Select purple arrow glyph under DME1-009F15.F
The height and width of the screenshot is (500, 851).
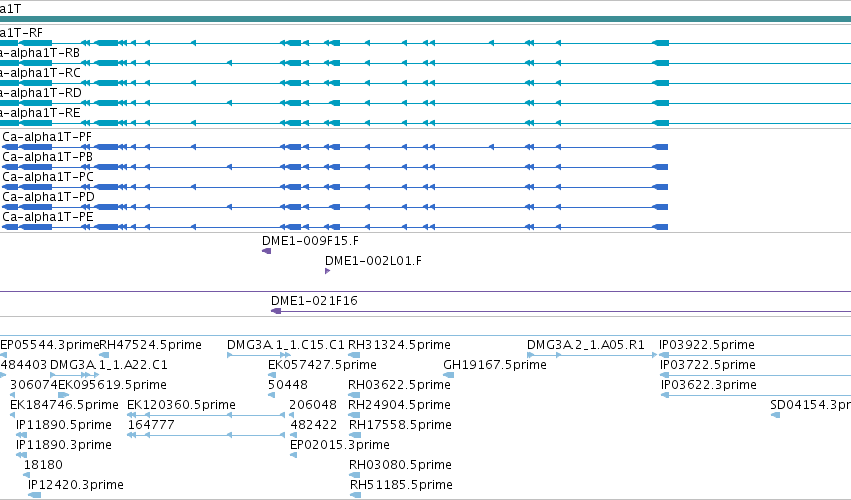(x=266, y=251)
